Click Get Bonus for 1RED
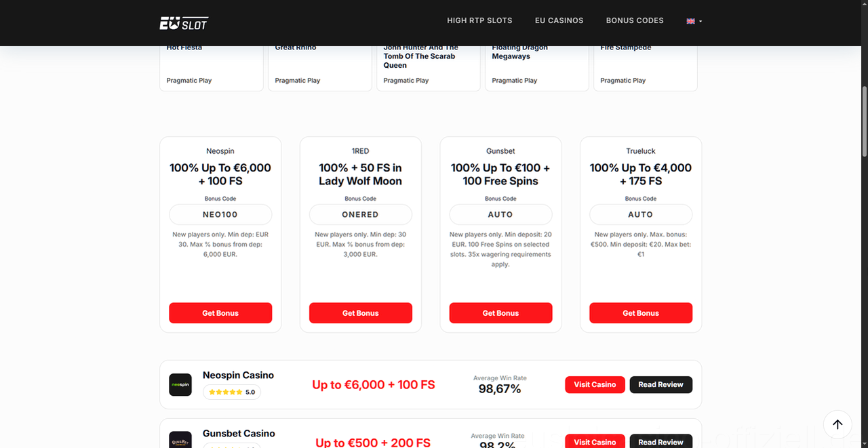Image resolution: width=868 pixels, height=448 pixels. [361, 313]
